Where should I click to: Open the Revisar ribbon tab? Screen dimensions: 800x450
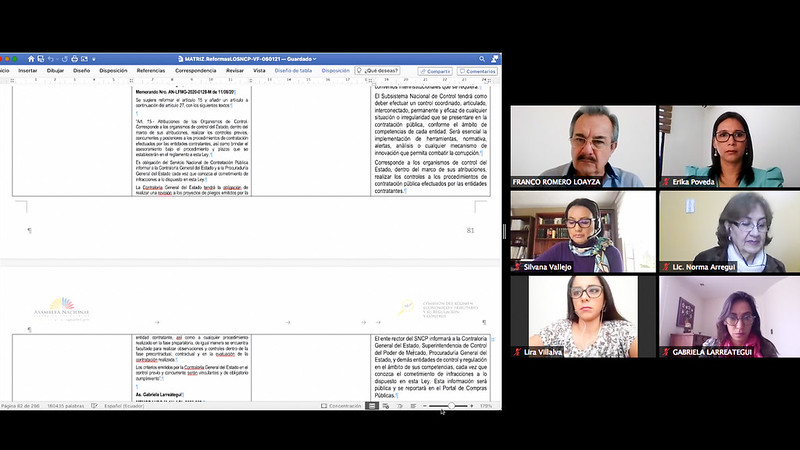pos(235,71)
